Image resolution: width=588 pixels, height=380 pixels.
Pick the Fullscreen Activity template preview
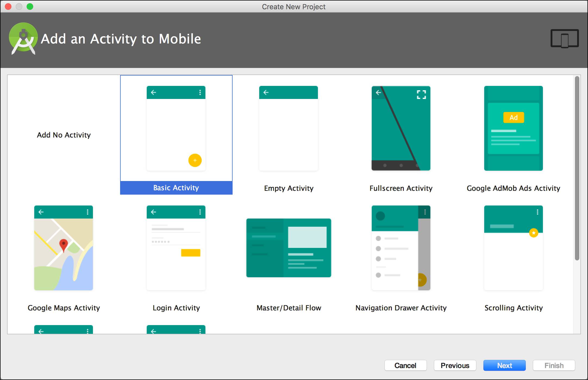pyautogui.click(x=401, y=128)
